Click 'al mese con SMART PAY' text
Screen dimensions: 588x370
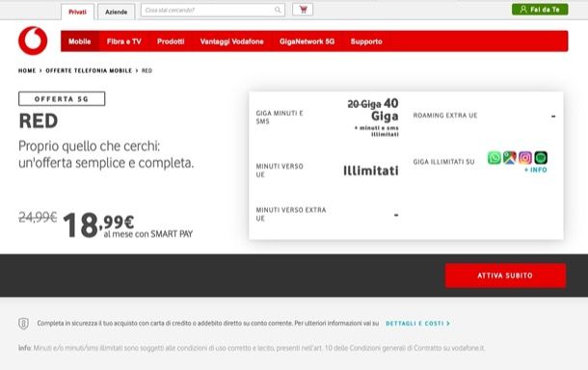pyautogui.click(x=148, y=234)
